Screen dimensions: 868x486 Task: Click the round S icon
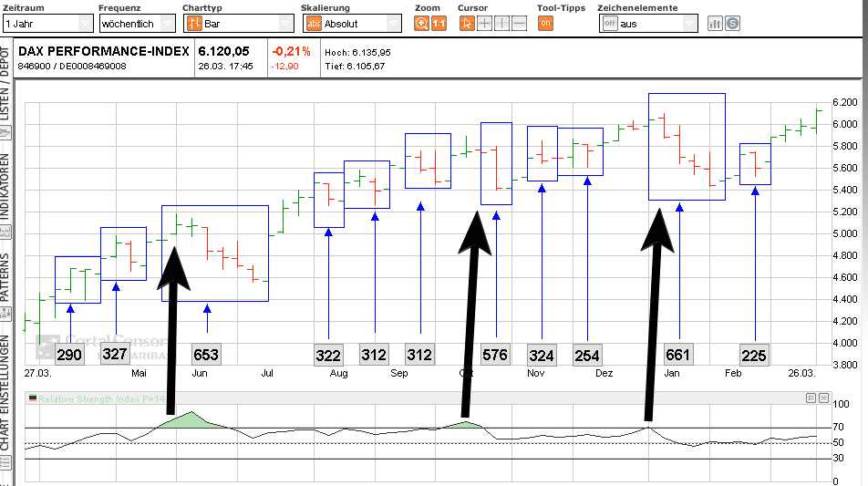(x=732, y=23)
